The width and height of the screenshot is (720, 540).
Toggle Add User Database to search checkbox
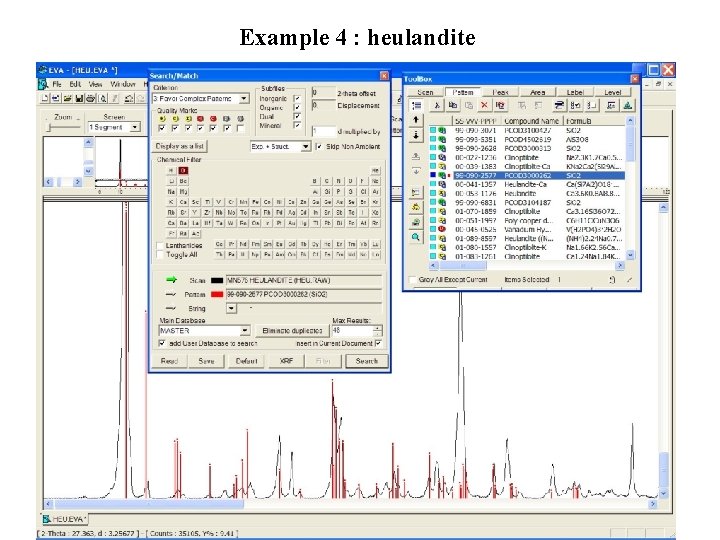tap(162, 343)
